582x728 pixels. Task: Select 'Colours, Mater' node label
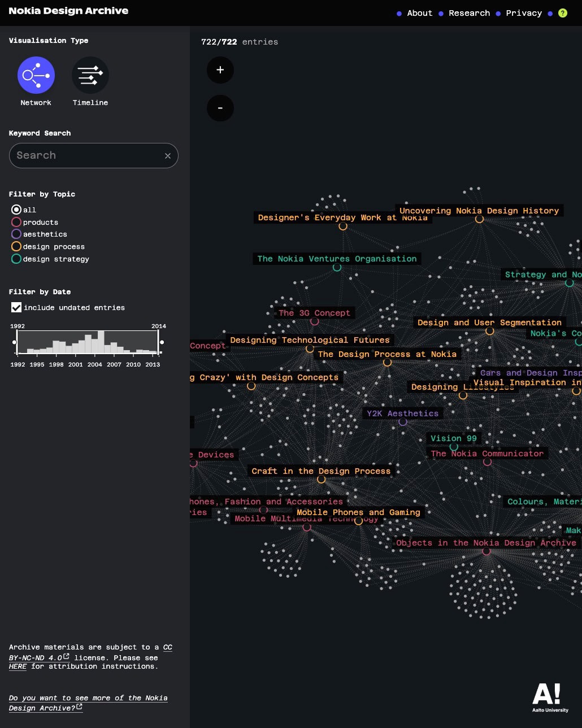(542, 502)
